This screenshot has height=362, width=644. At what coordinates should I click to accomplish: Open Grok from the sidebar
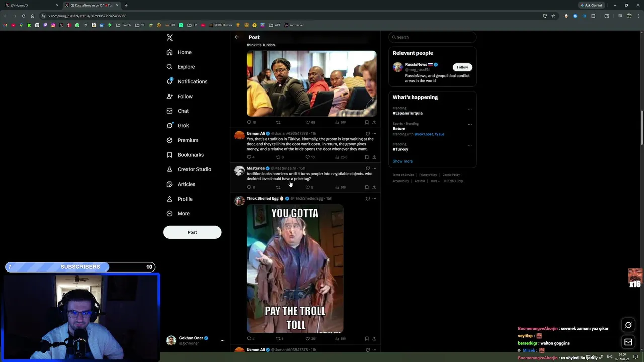pyautogui.click(x=178, y=125)
